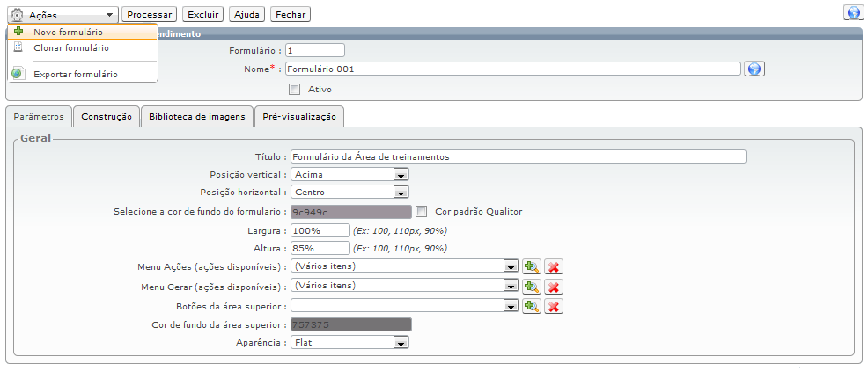
Task: Enable Cor padrão Qualitor checkbox
Action: tap(422, 211)
